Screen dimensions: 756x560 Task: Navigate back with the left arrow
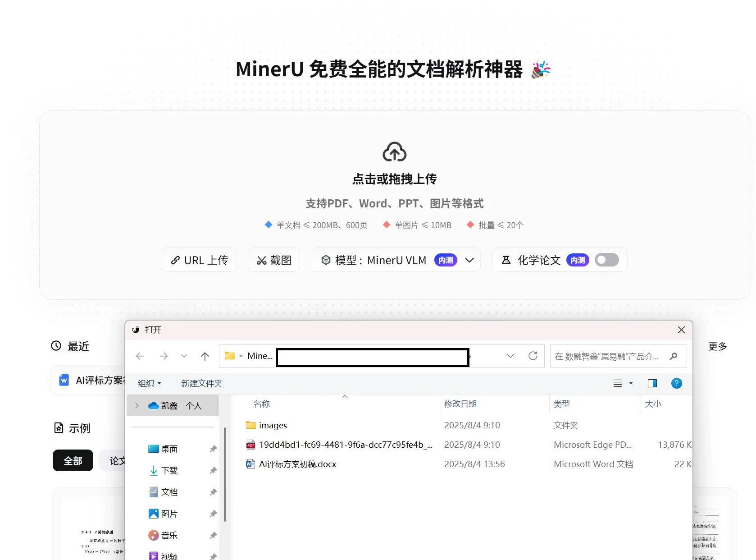tap(140, 357)
